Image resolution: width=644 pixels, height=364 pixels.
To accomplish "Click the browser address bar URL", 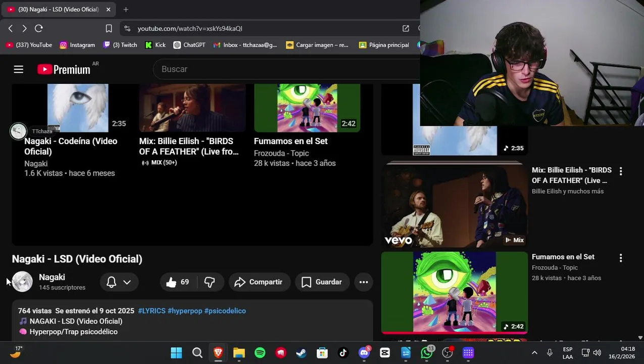I will pos(190,28).
